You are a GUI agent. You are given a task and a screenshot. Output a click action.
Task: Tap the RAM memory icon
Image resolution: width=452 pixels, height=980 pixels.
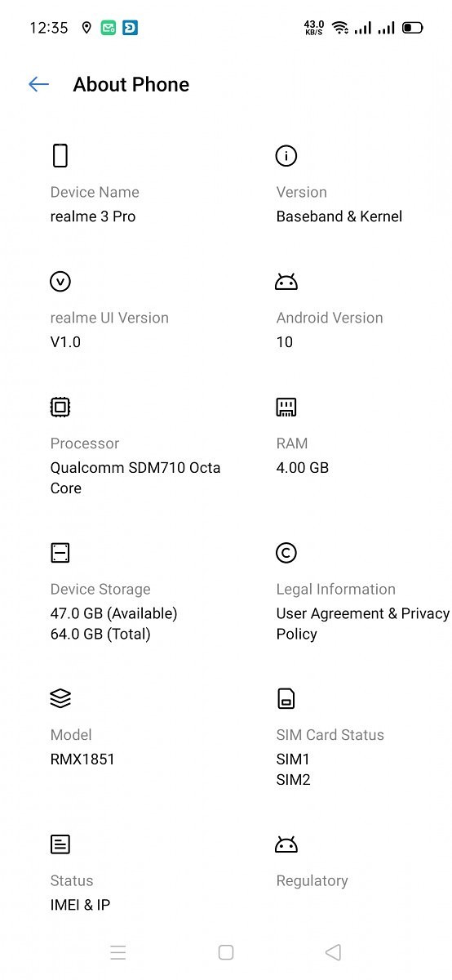(x=286, y=407)
